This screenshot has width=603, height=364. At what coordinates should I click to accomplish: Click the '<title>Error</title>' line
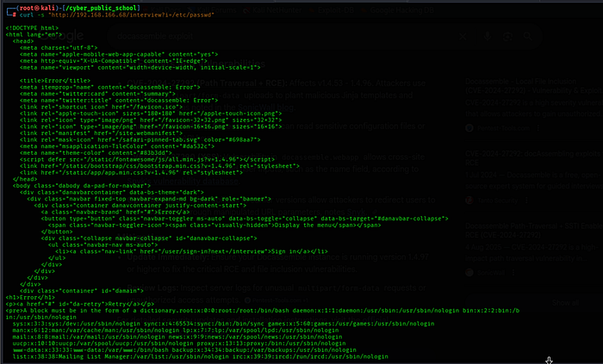point(55,81)
